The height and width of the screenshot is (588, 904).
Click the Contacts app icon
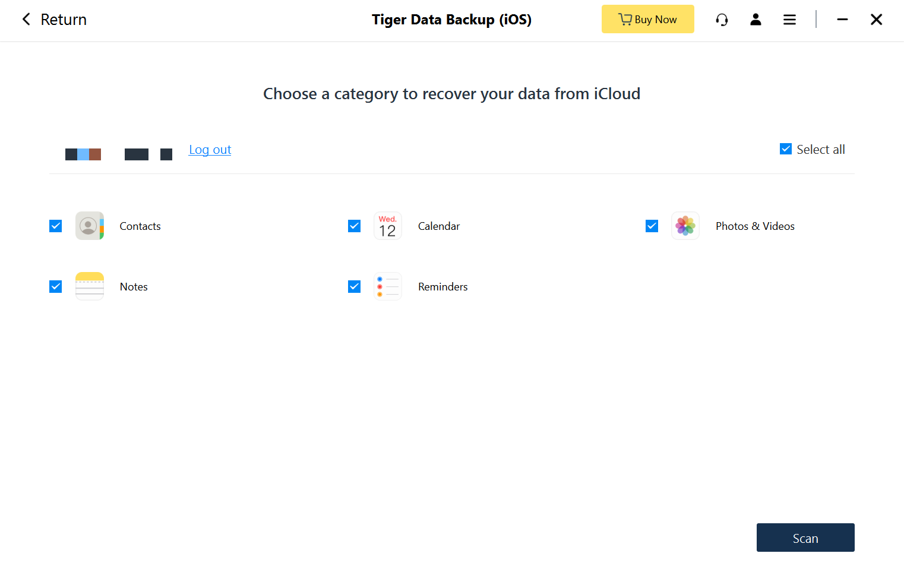click(x=90, y=226)
